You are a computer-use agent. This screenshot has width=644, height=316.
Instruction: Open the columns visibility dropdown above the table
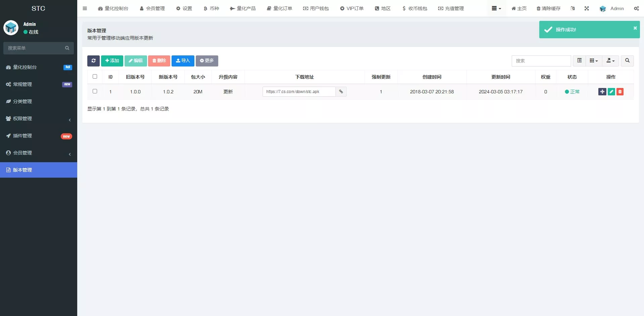pyautogui.click(x=593, y=61)
